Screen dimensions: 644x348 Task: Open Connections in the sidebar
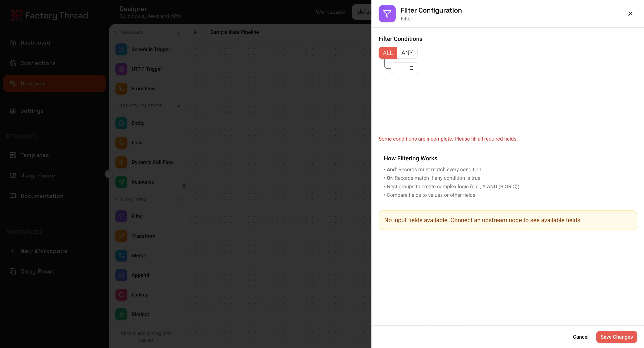point(38,63)
